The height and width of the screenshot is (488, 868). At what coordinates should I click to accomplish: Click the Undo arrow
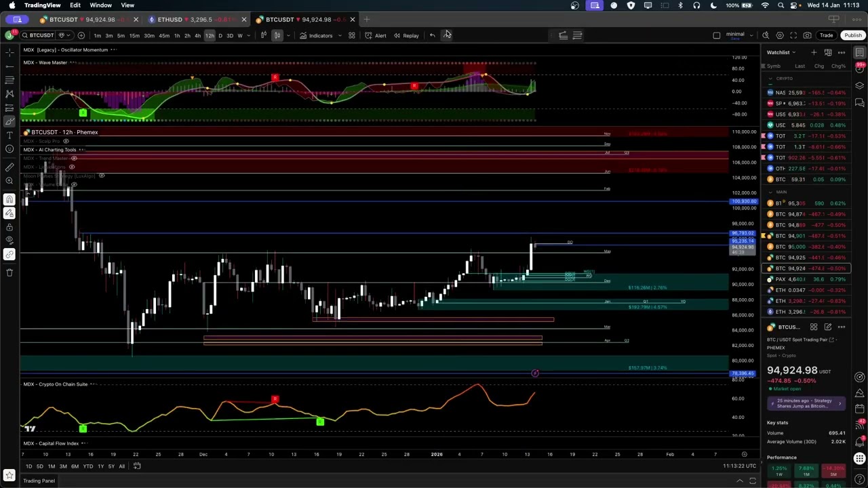(432, 35)
